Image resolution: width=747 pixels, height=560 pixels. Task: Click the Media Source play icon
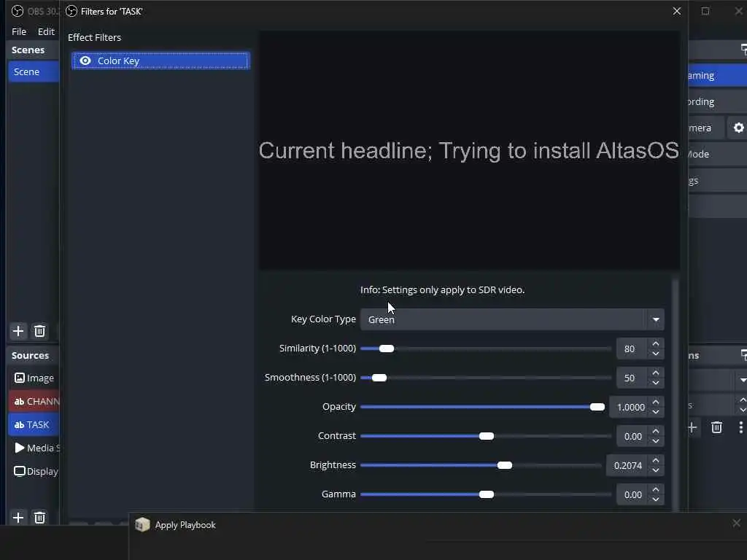tap(20, 448)
